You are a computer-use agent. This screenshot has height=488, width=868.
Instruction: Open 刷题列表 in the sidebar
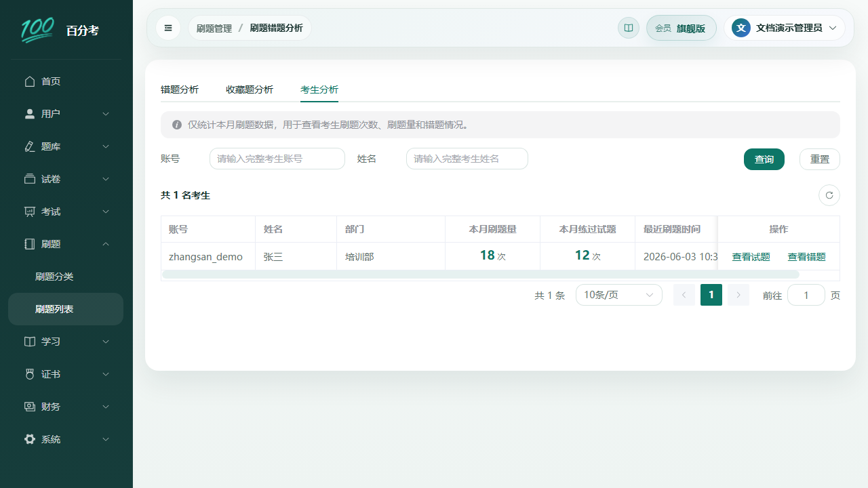pyautogui.click(x=66, y=309)
